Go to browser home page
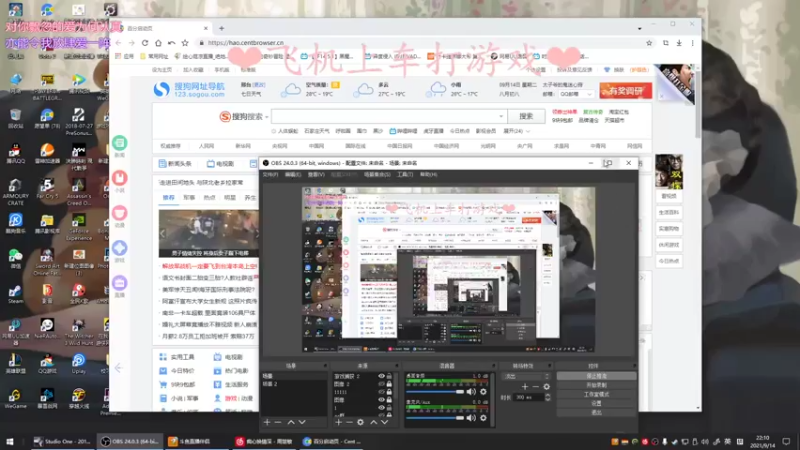The image size is (800, 450). [x=158, y=43]
